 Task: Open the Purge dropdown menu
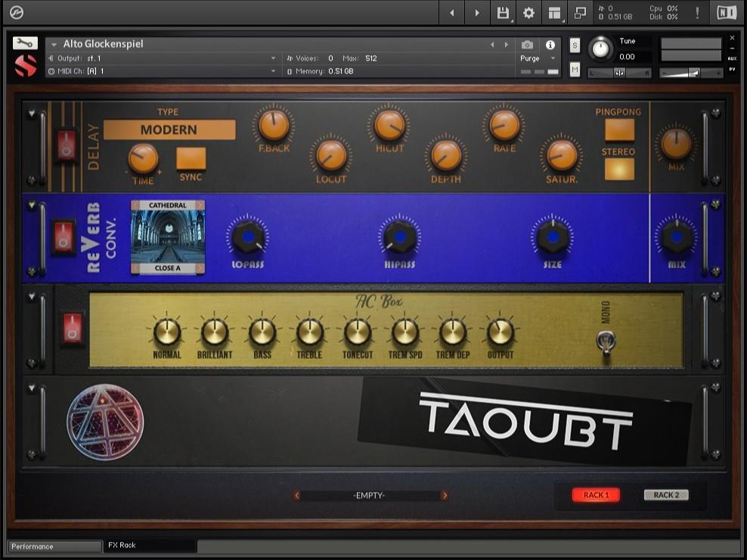coord(538,58)
